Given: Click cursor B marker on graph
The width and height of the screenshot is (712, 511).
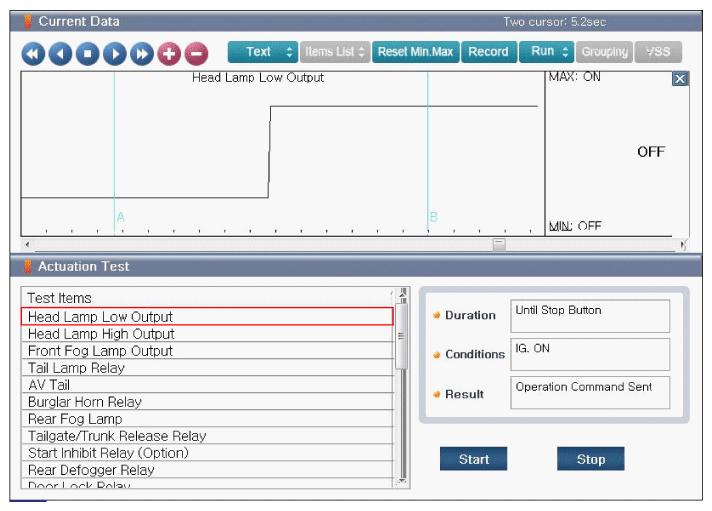Looking at the screenshot, I should click(433, 216).
